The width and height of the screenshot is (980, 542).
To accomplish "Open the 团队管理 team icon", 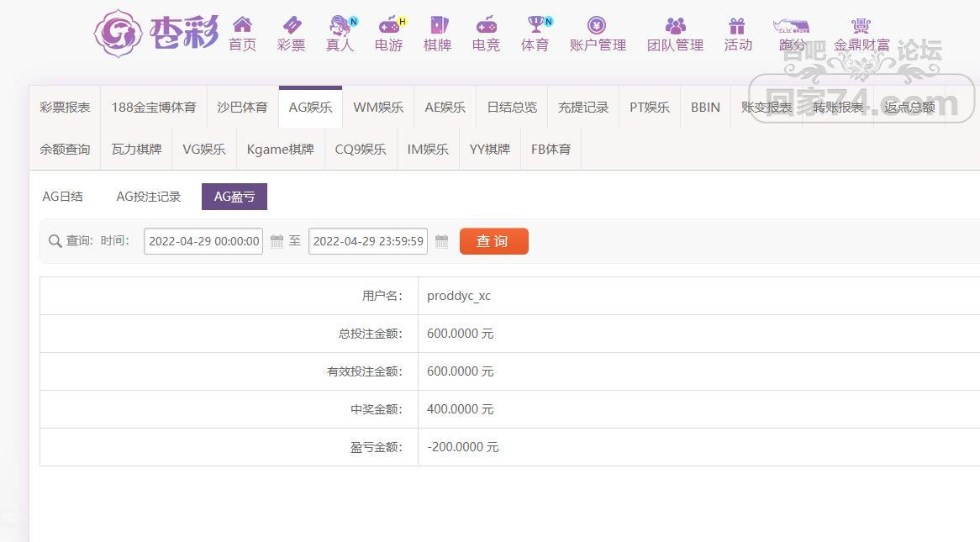I will [x=675, y=25].
